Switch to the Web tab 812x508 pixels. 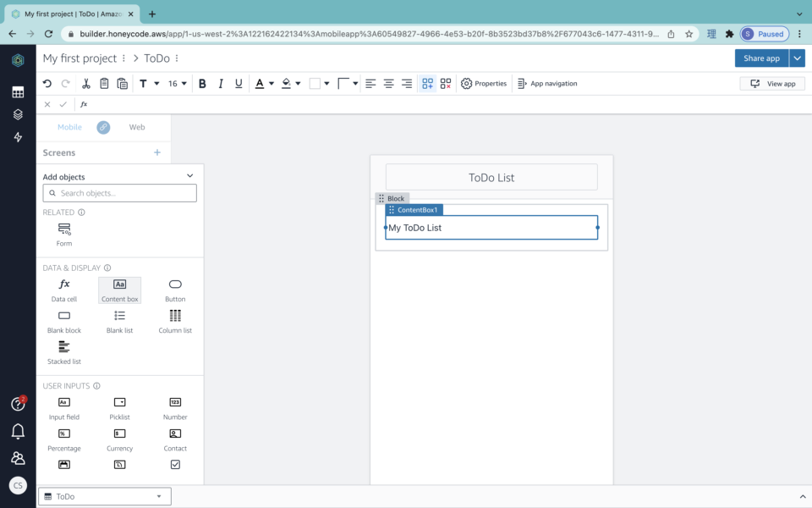pos(136,127)
